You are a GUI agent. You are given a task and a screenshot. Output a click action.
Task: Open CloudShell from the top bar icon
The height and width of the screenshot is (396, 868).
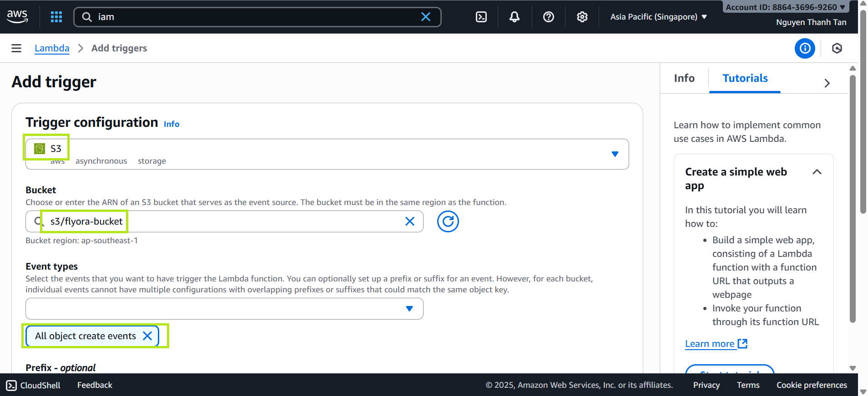click(481, 17)
